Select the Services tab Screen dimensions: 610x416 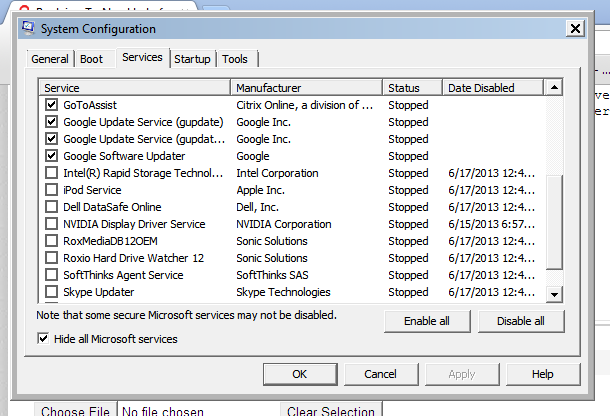(142, 58)
